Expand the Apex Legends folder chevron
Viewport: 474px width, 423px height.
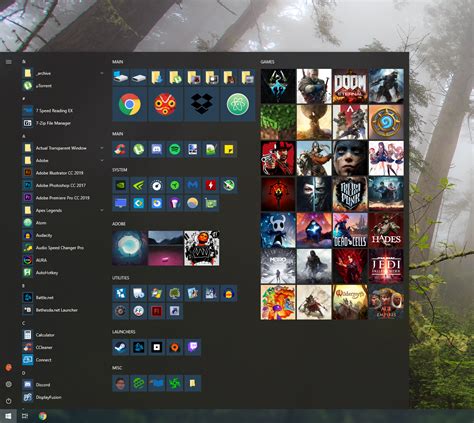tap(102, 211)
